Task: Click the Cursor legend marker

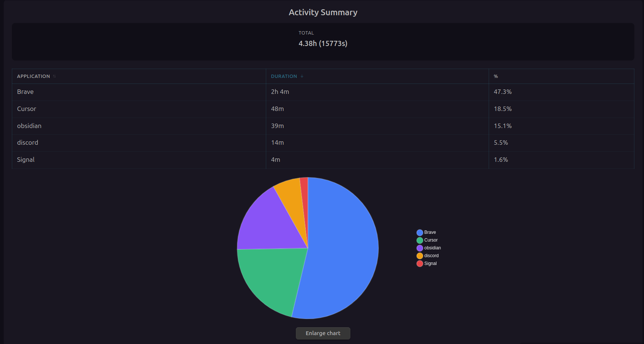Action: coord(419,240)
